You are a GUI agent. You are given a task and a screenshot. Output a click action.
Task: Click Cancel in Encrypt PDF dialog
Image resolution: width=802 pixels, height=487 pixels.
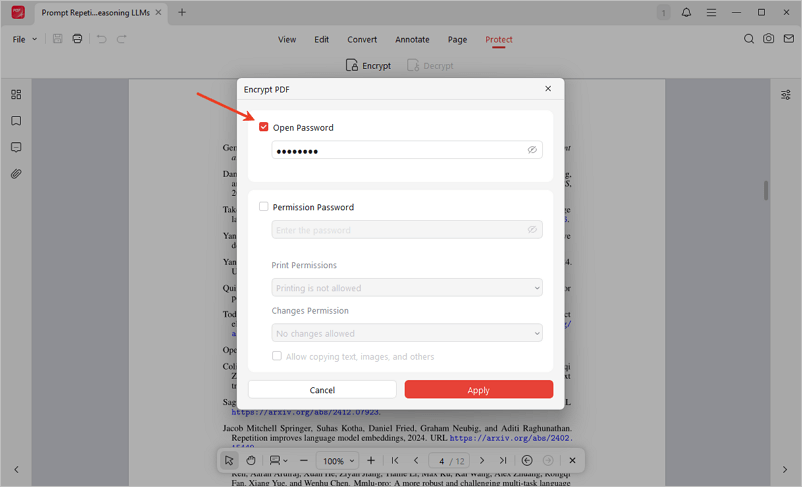coord(322,389)
